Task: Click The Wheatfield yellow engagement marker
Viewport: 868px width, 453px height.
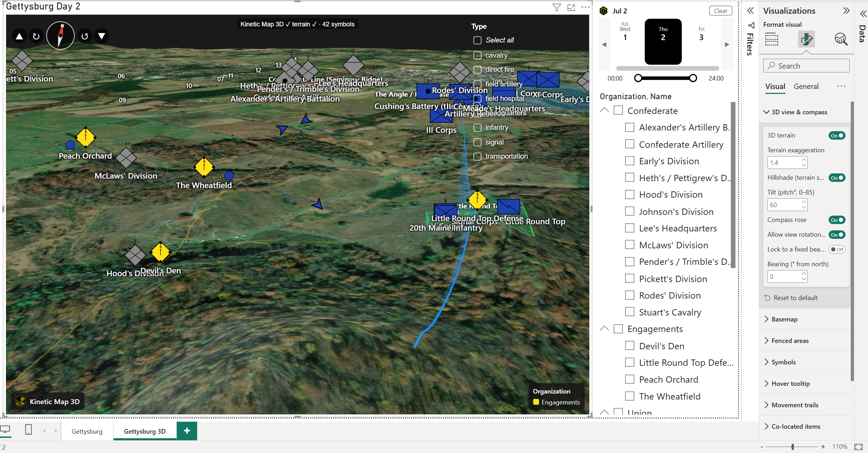Action: click(x=204, y=167)
